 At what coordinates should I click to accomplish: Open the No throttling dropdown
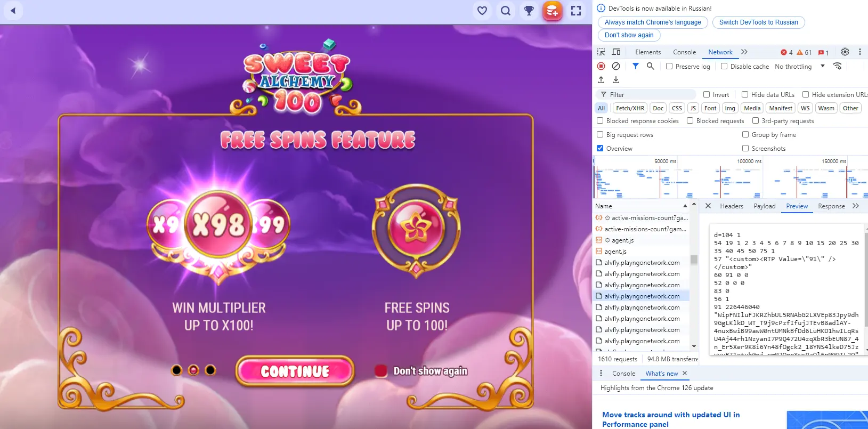click(x=800, y=66)
